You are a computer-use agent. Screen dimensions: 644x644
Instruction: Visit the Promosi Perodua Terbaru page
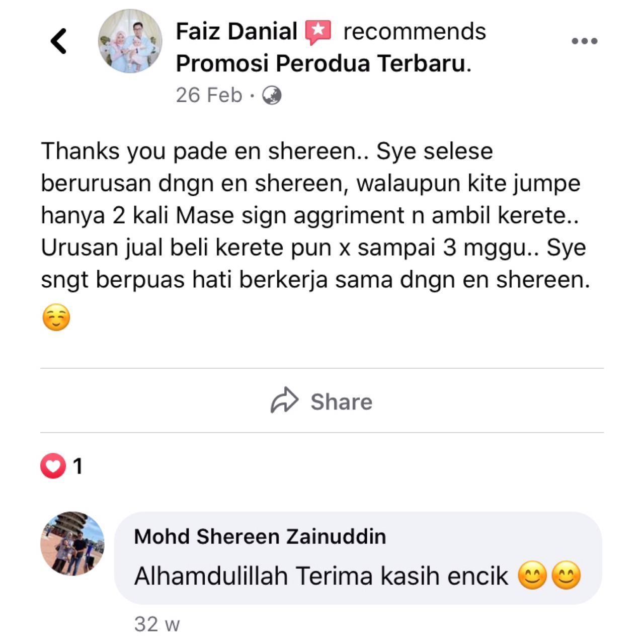click(x=324, y=63)
